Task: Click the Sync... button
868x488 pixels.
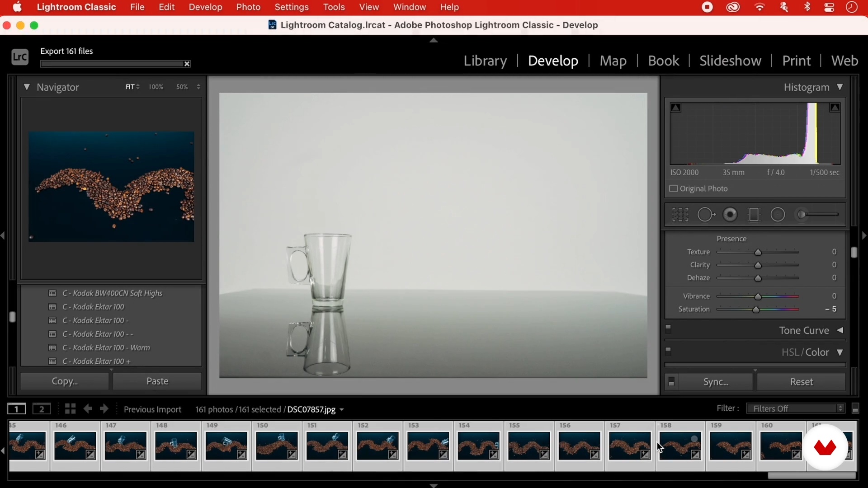Action: pyautogui.click(x=716, y=382)
